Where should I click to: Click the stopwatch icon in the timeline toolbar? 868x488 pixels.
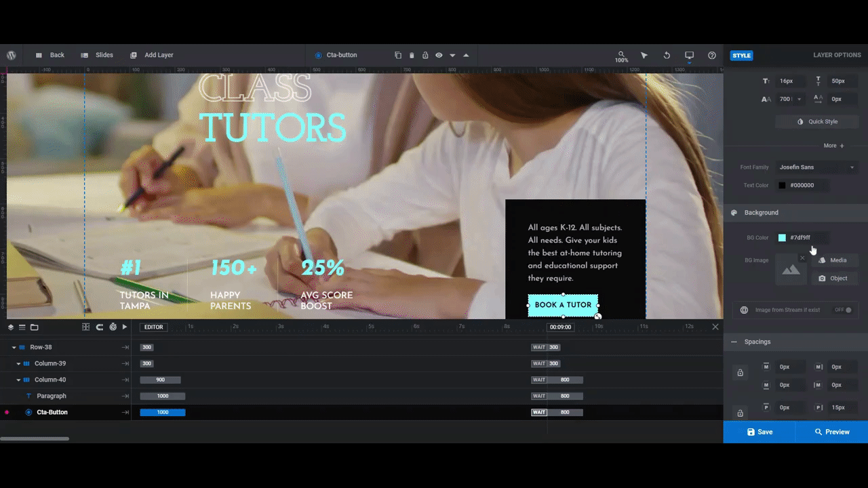point(113,327)
